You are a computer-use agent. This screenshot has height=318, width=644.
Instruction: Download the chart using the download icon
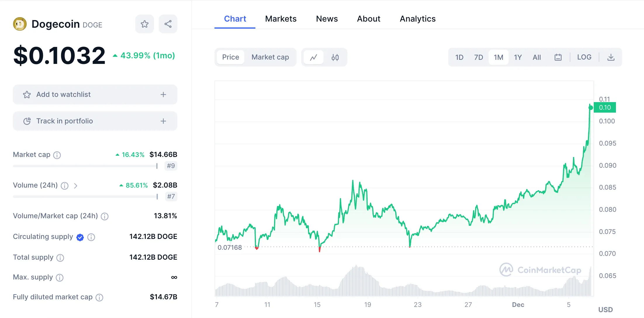click(611, 57)
